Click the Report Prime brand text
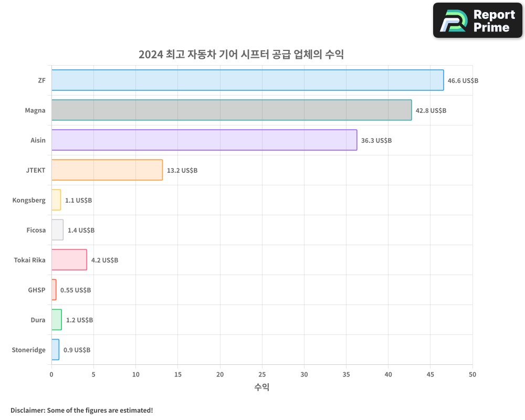Viewport: 525px width, 420px height. [x=493, y=20]
